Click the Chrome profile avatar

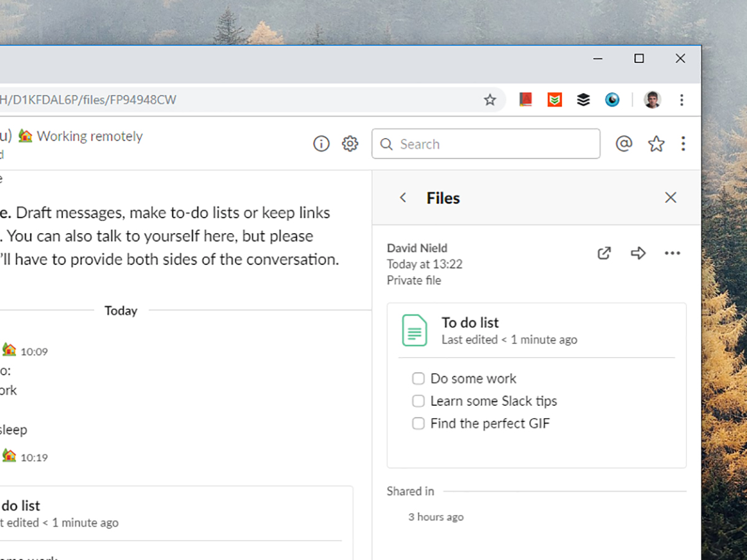652,100
